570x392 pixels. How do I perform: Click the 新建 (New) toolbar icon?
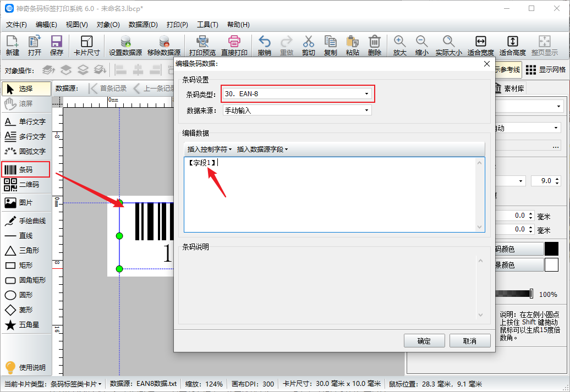click(12, 46)
